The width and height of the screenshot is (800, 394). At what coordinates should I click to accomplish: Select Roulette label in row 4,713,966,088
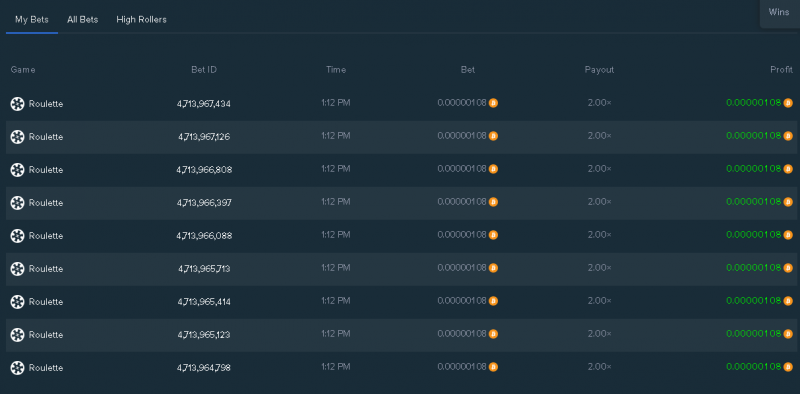(x=46, y=236)
